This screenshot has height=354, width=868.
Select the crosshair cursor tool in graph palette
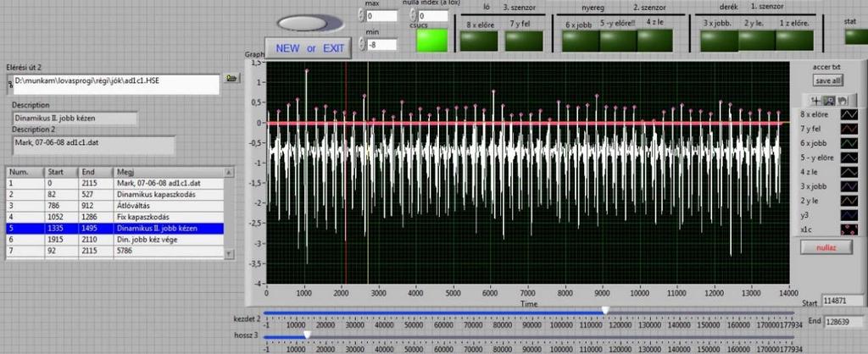(816, 101)
